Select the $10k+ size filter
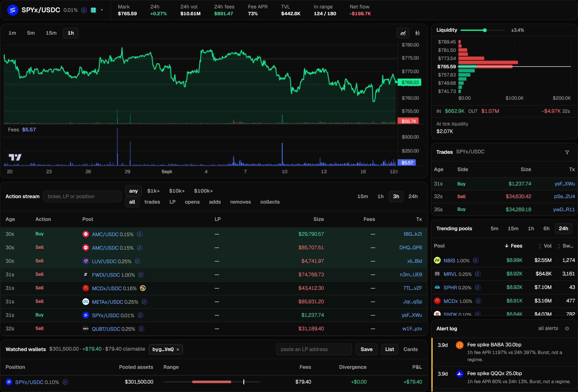The height and width of the screenshot is (392, 578). pyautogui.click(x=177, y=191)
